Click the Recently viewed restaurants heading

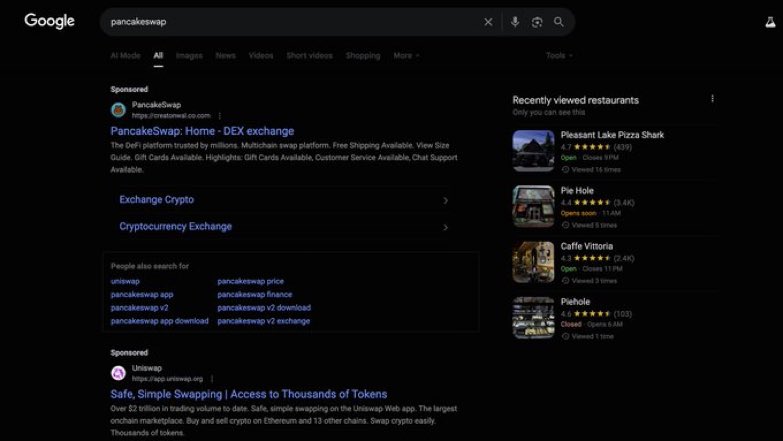[x=575, y=100]
